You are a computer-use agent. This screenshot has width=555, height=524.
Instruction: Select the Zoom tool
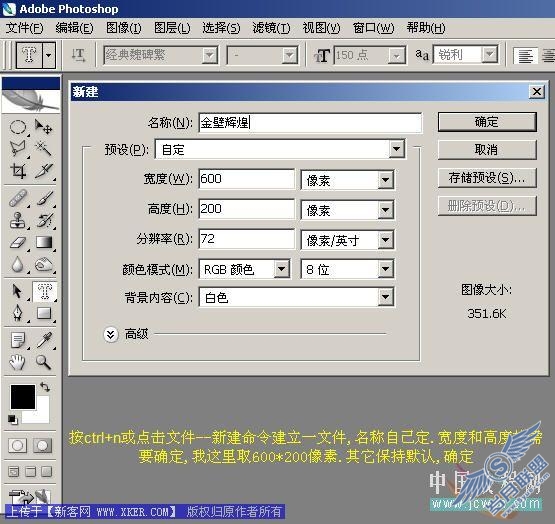coord(44,362)
